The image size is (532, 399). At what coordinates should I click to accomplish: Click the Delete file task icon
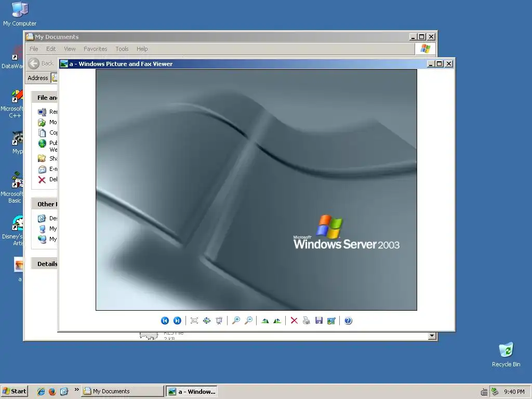pyautogui.click(x=42, y=179)
